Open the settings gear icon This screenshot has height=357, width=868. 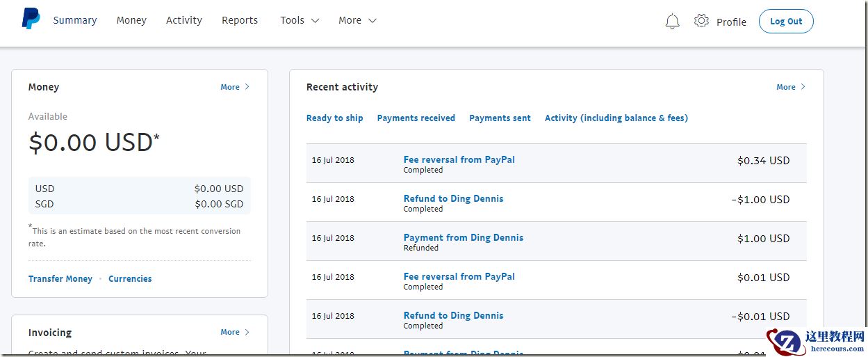tap(701, 21)
